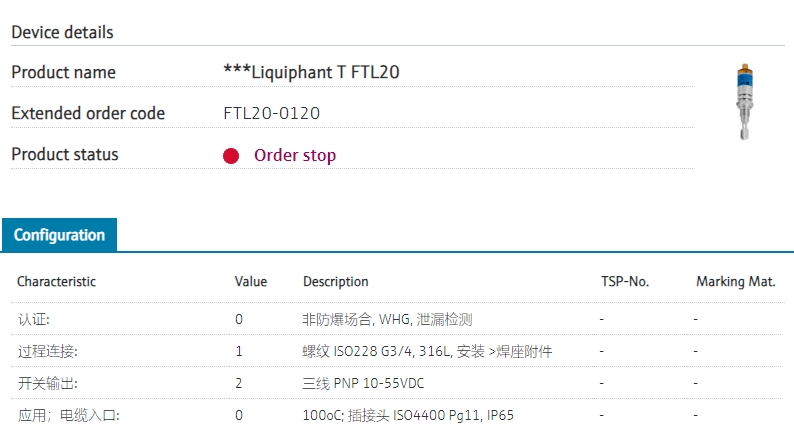This screenshot has width=794, height=441.
Task: Select the 认证 characteristic row
Action: pyautogui.click(x=396, y=319)
